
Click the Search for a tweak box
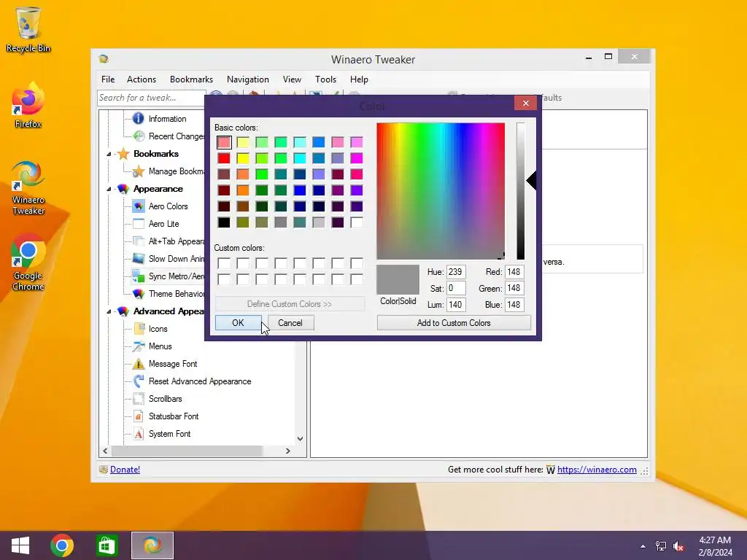[152, 98]
